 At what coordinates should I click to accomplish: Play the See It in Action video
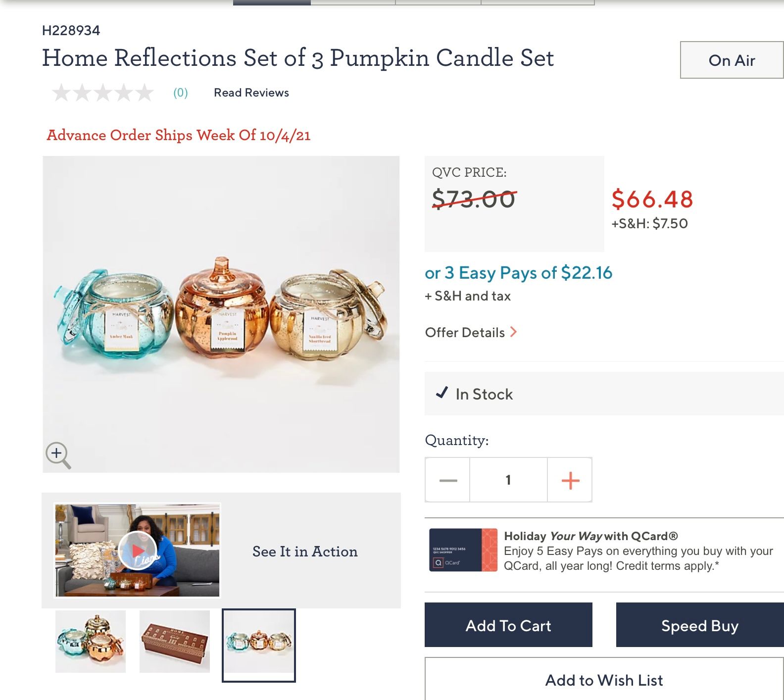pos(137,550)
